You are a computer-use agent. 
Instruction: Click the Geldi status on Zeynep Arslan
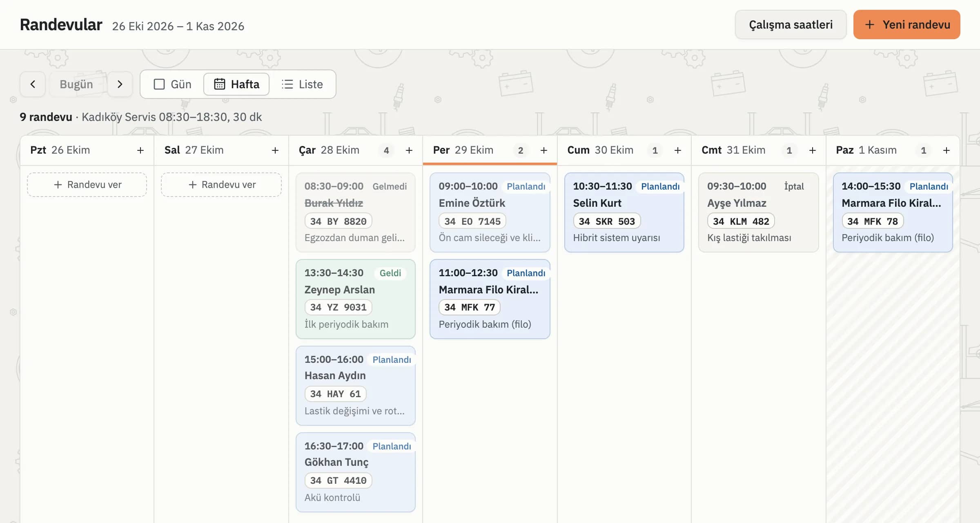(390, 273)
